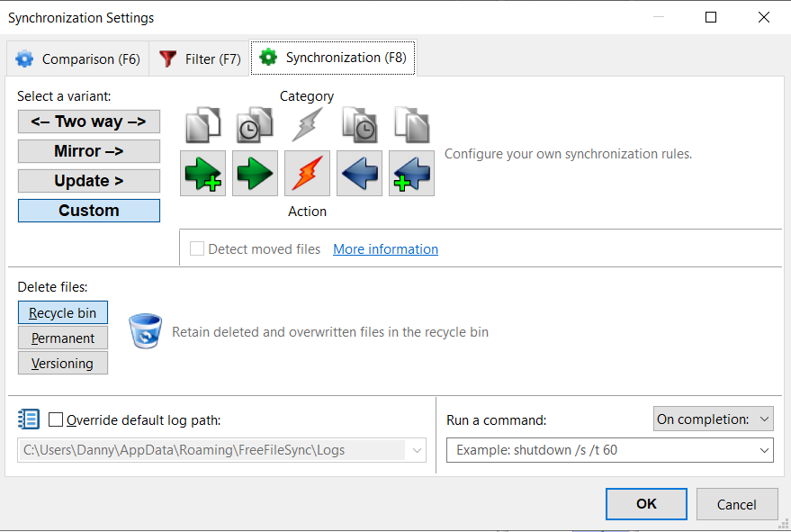Click the green gear Synchronization icon

268,57
